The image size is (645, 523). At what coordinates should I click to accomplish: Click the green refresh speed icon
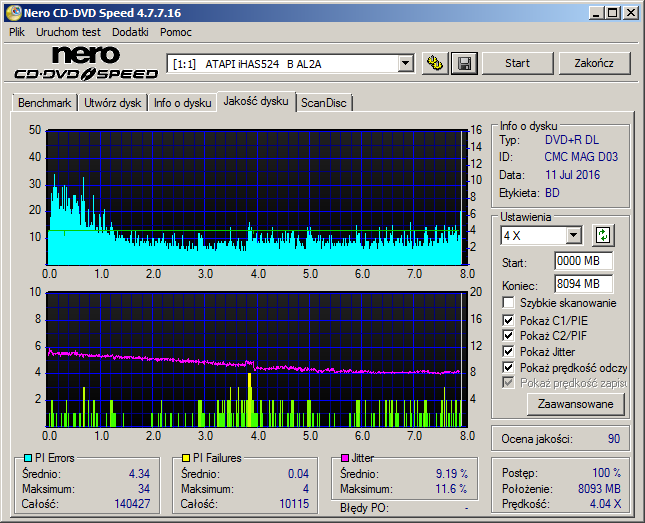[603, 235]
